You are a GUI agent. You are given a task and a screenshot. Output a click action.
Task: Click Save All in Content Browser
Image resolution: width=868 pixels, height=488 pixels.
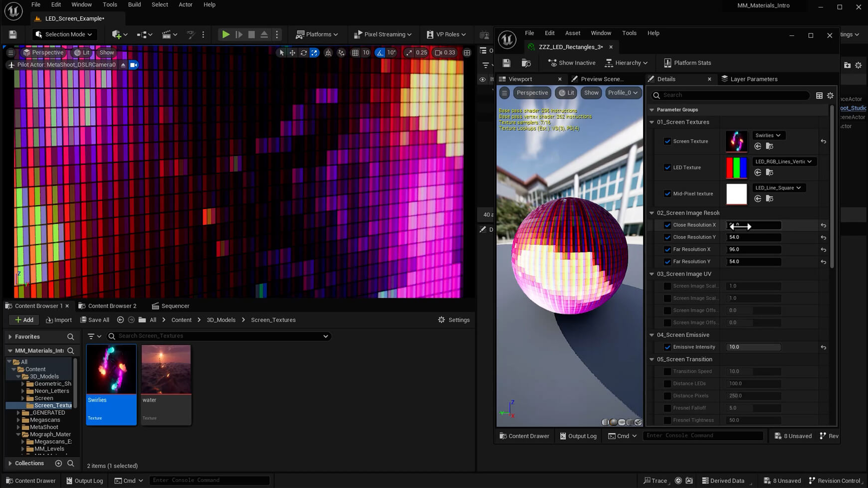coord(95,320)
